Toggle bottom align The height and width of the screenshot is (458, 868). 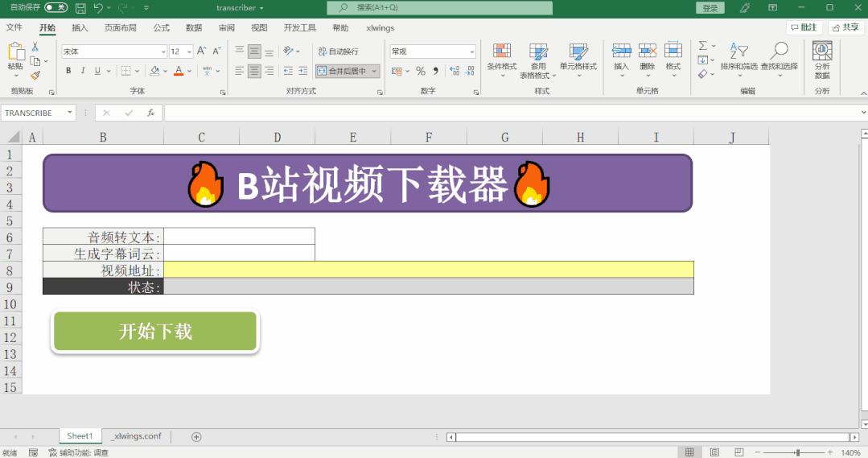pos(269,52)
